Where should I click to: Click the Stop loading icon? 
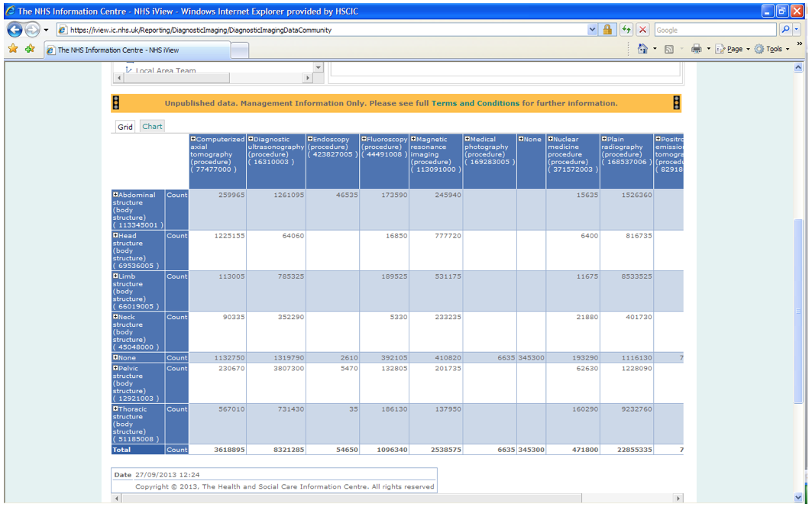coord(642,30)
